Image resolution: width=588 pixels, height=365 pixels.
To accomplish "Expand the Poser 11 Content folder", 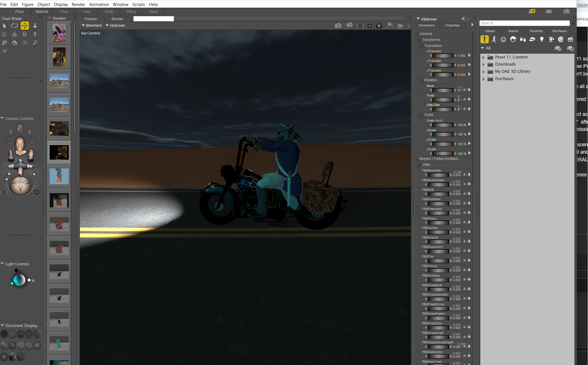I will point(483,57).
